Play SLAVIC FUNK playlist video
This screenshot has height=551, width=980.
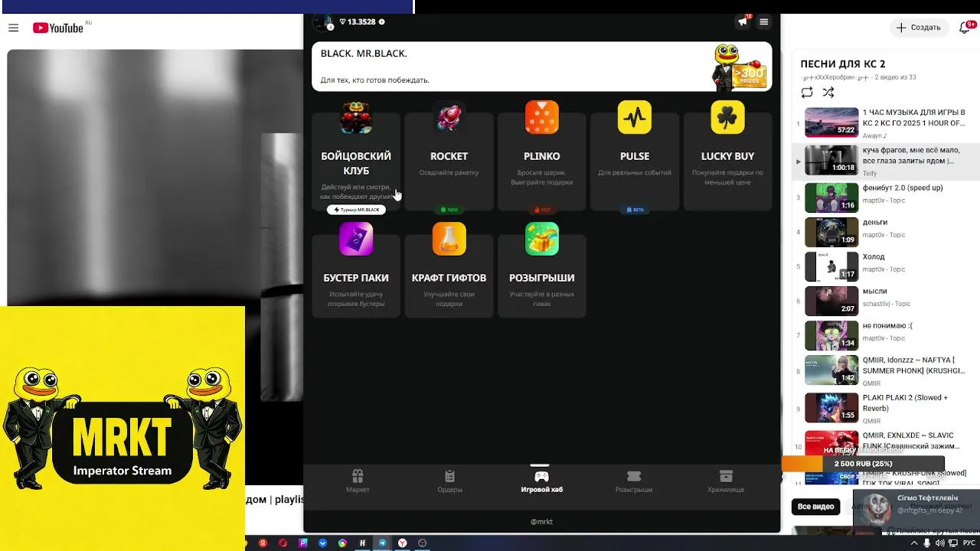[x=886, y=444]
